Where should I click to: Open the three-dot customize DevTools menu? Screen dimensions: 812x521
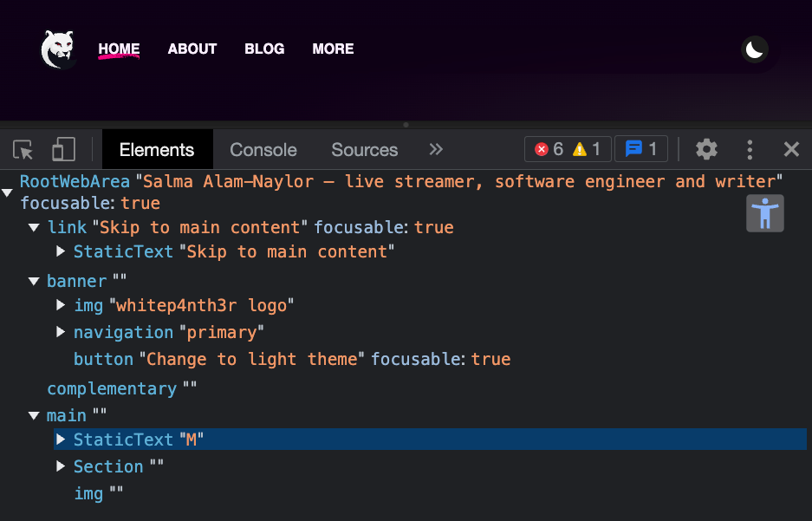tap(749, 149)
